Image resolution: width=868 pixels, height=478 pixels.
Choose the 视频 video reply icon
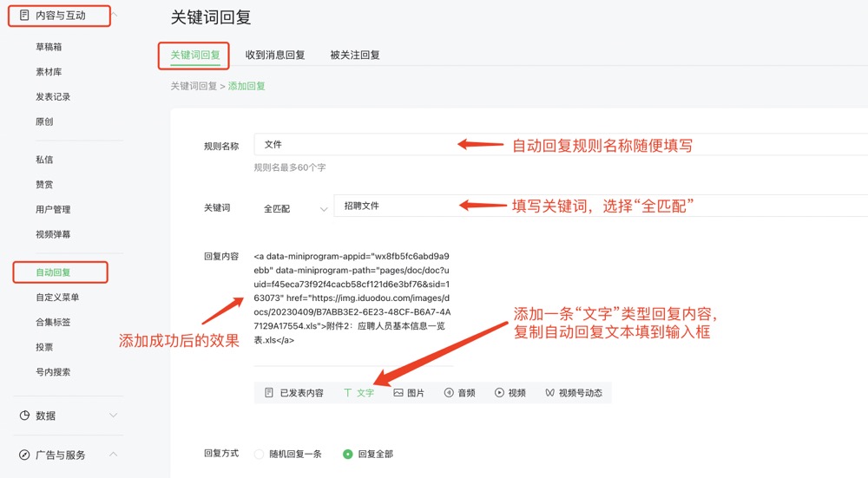pyautogui.click(x=499, y=393)
